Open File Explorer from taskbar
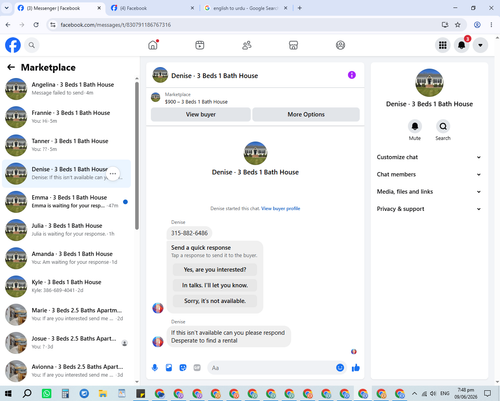Viewport: 500px width, 401px height. [103, 393]
